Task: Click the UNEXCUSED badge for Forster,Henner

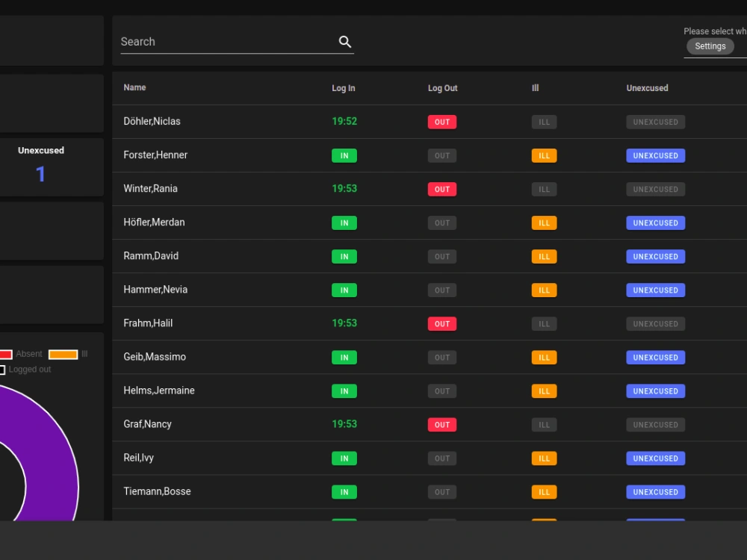Action: (x=655, y=155)
